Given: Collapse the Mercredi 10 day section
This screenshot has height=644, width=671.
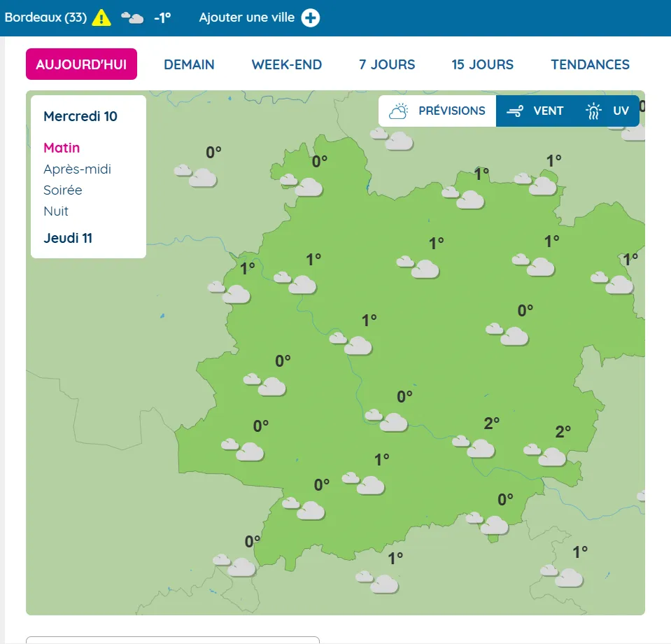Looking at the screenshot, I should pos(80,116).
